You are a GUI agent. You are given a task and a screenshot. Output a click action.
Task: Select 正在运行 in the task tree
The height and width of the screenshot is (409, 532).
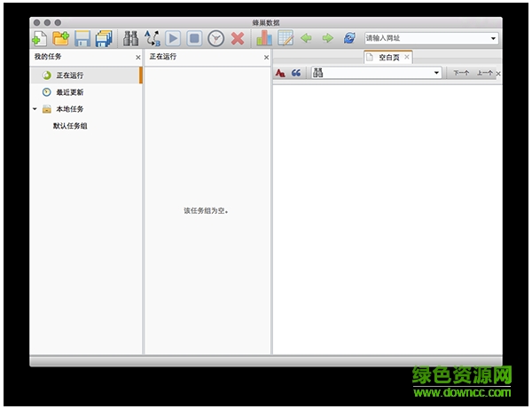coord(86,75)
